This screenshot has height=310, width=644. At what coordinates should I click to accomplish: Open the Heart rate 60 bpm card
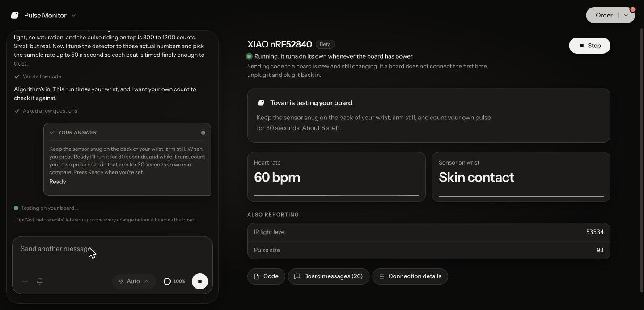pos(336,177)
